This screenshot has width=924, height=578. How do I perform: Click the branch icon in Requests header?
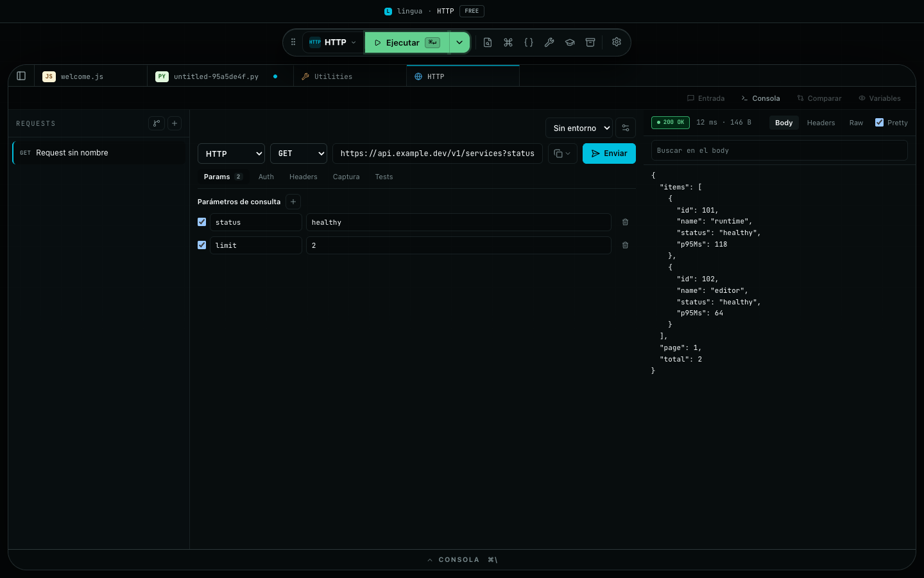[157, 123]
